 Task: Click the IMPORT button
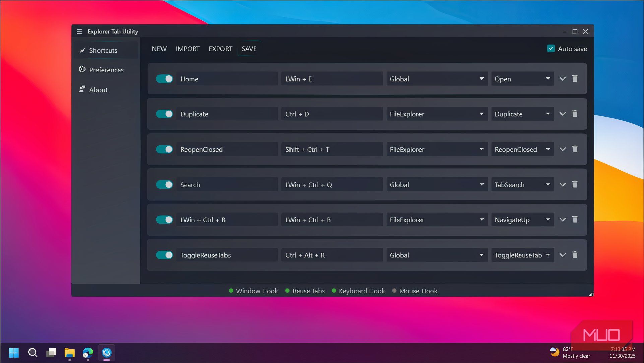[x=188, y=49]
